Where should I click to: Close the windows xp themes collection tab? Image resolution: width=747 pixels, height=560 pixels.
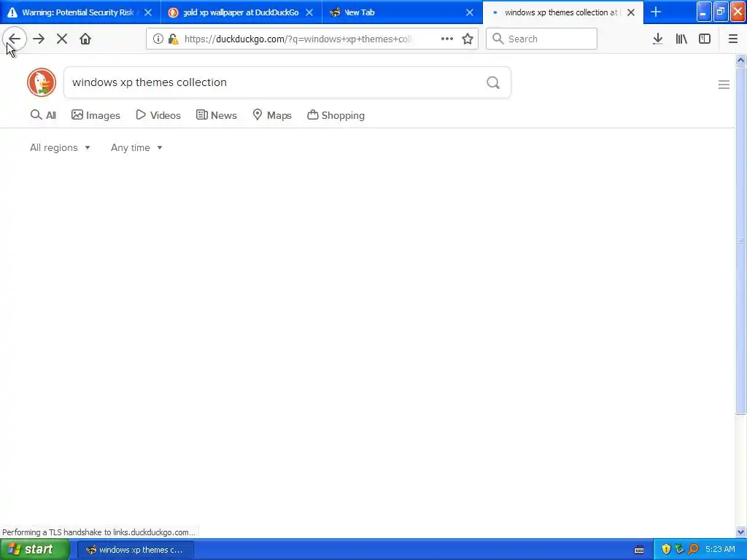(631, 12)
